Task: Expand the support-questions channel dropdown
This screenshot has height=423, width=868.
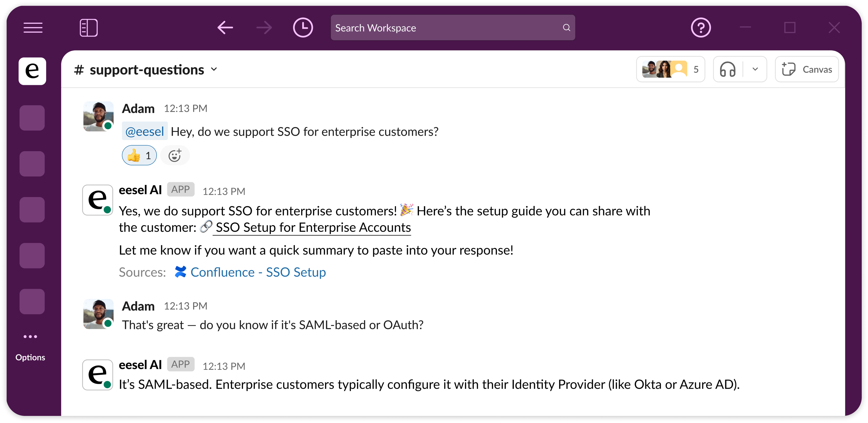Action: point(214,69)
